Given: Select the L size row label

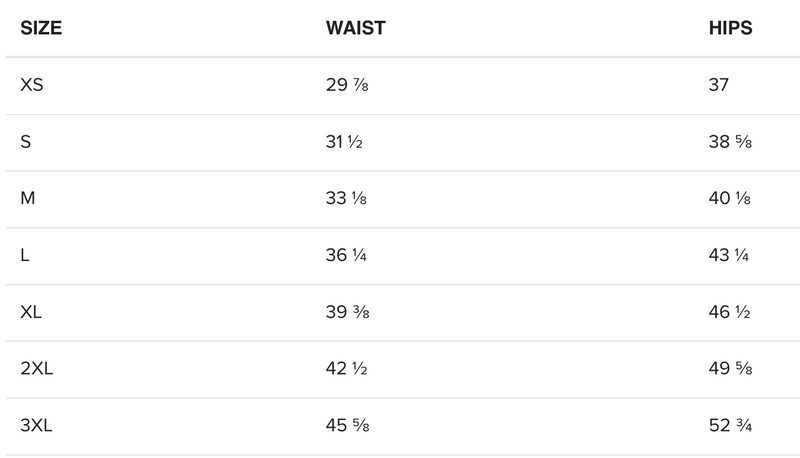Looking at the screenshot, I should coord(25,255).
